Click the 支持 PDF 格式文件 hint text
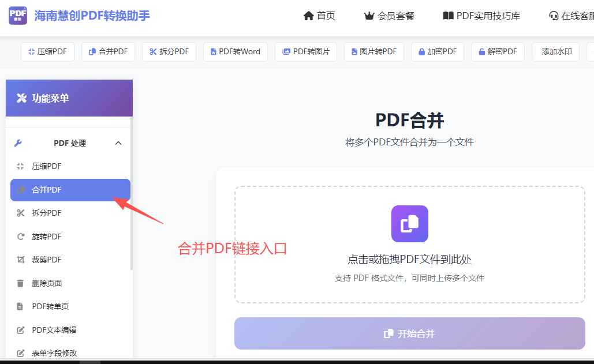The width and height of the screenshot is (594, 364). pyautogui.click(x=409, y=278)
